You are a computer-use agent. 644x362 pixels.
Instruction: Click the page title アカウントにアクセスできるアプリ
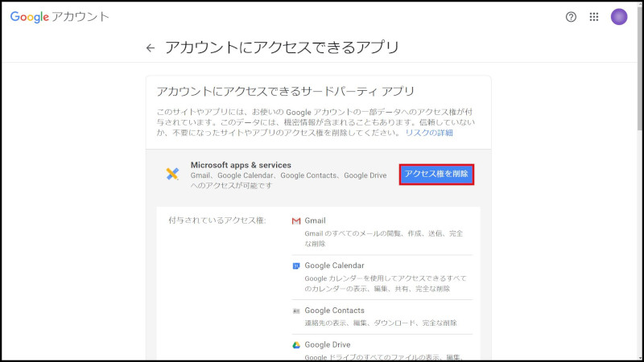pos(282,47)
